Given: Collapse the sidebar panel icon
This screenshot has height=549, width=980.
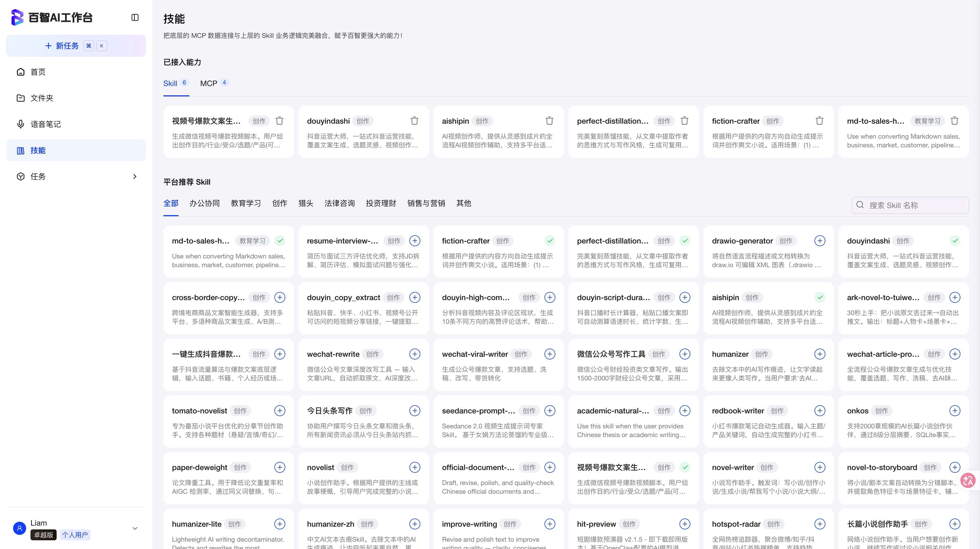Looking at the screenshot, I should pyautogui.click(x=135, y=17).
